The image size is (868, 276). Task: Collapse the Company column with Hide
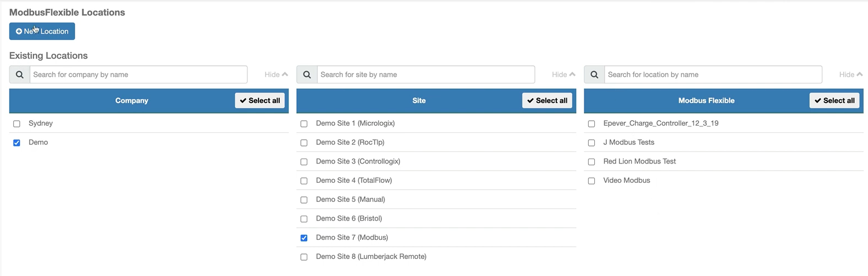click(276, 75)
